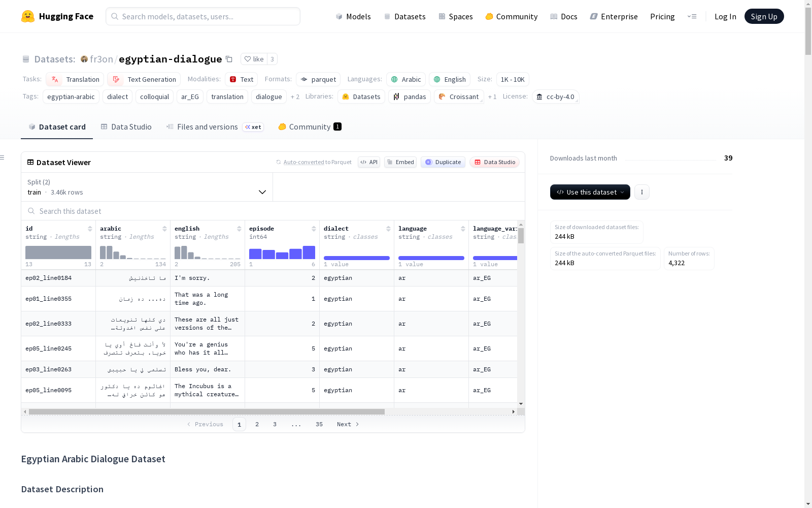812x508 pixels.
Task: Click Next page in the pagination
Action: 348,424
